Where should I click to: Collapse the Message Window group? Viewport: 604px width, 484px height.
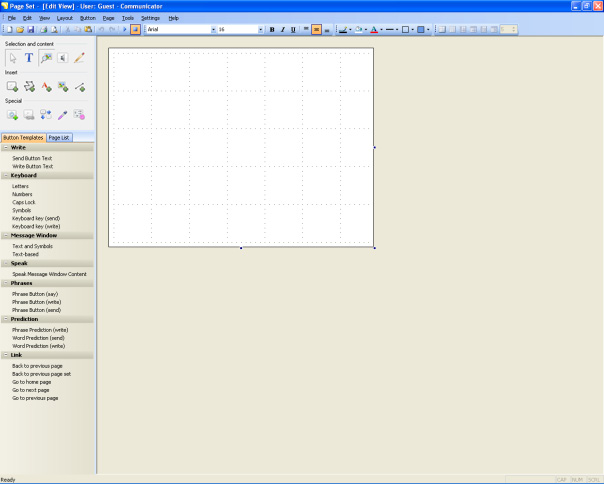click(6, 235)
